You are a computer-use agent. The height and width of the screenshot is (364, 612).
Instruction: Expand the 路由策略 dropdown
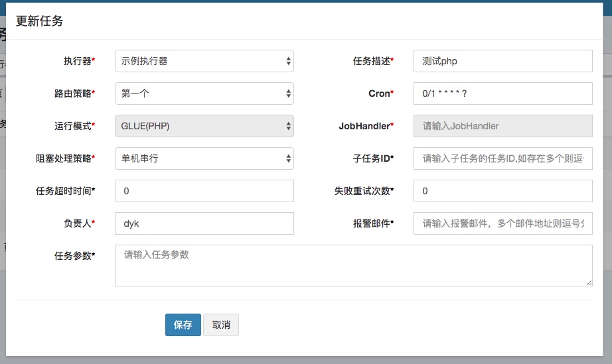click(x=204, y=93)
